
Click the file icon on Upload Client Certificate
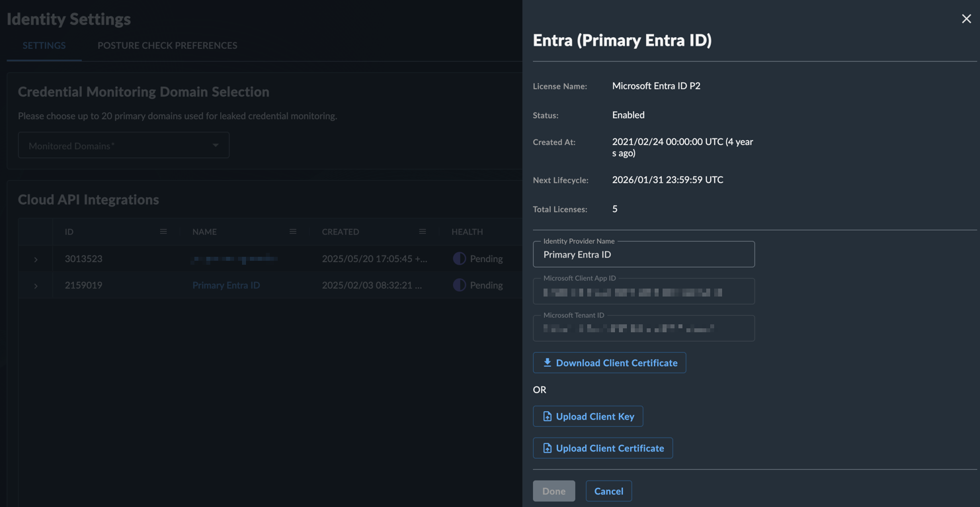547,448
